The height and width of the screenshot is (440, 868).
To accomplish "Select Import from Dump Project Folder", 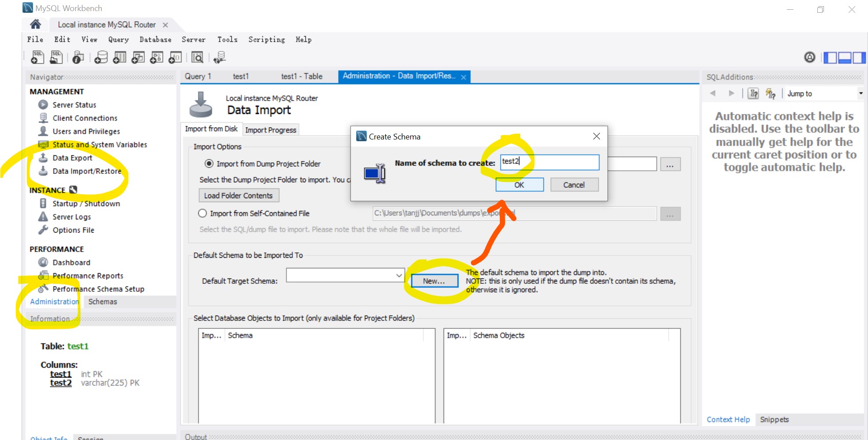I will tap(209, 164).
